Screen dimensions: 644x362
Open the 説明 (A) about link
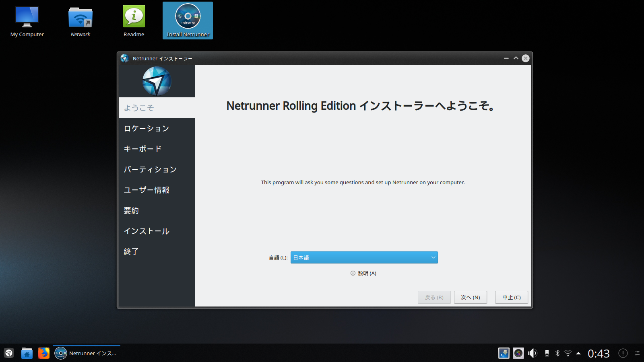[363, 273]
